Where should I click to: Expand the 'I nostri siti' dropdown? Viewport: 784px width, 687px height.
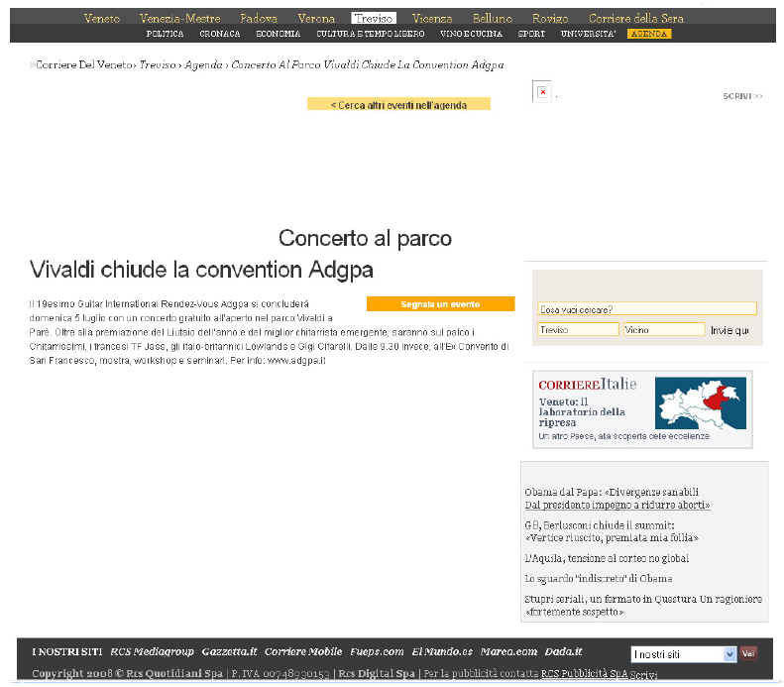684,654
